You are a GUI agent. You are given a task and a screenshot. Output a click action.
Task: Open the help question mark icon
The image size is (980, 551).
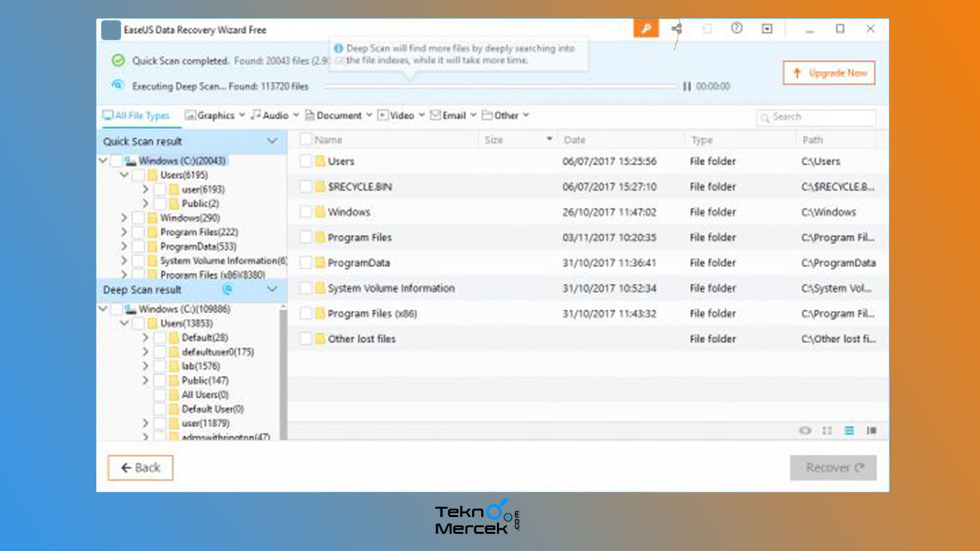coord(737,29)
